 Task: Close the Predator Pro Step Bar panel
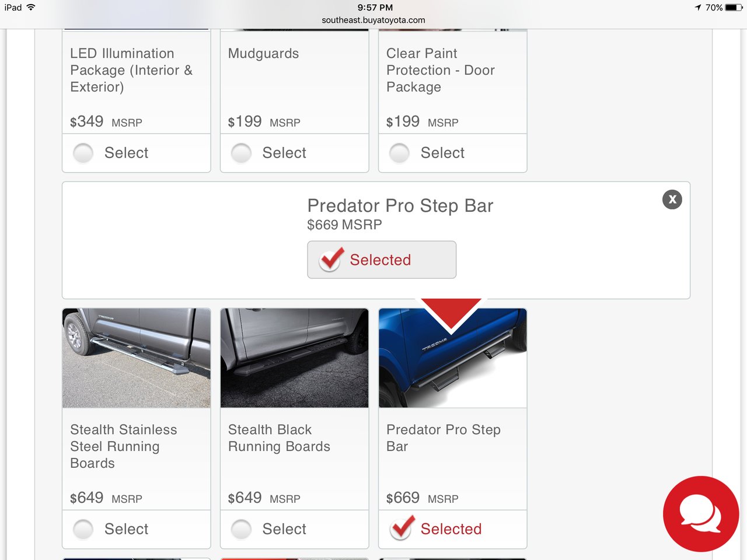672,199
